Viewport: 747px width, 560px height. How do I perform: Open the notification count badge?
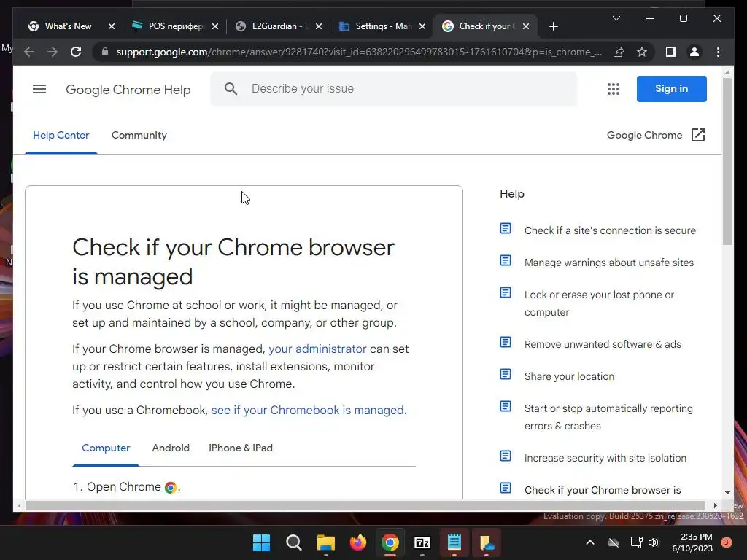[x=727, y=542]
